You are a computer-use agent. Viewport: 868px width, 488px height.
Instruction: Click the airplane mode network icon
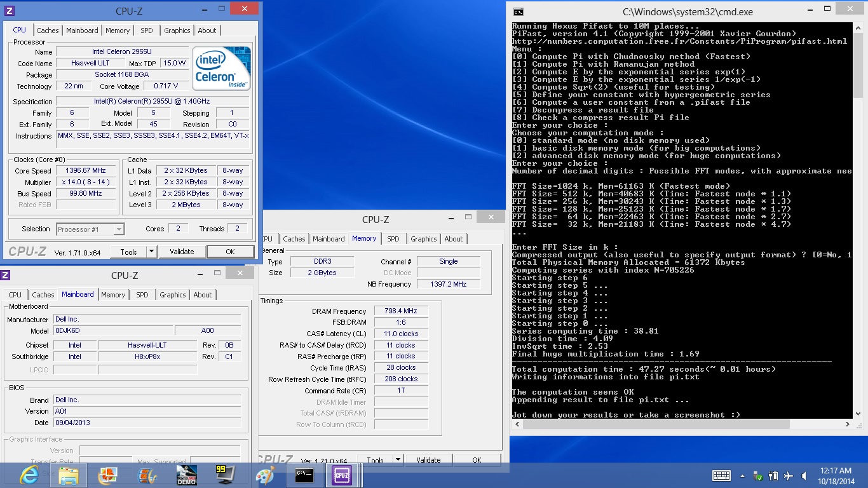tap(789, 475)
